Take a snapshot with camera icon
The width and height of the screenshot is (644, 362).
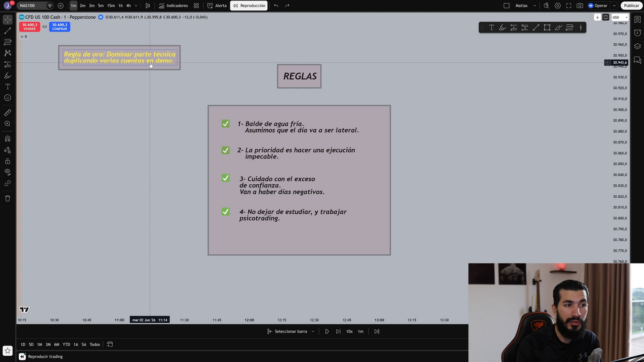(x=580, y=6)
